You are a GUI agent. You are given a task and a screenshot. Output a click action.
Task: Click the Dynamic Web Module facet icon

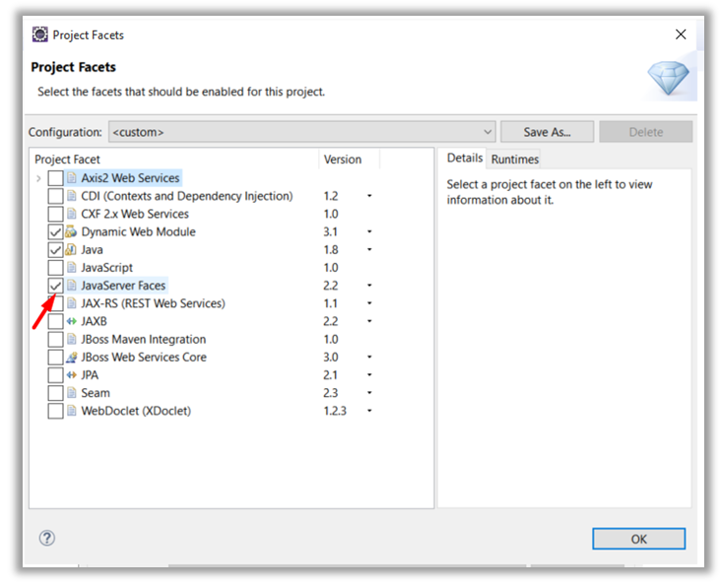pos(71,231)
